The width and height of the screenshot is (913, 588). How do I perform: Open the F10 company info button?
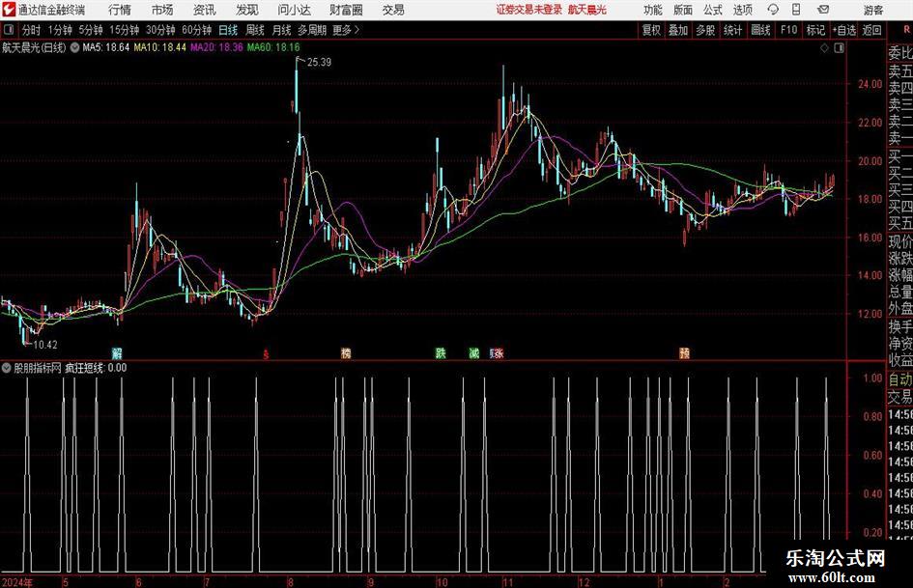pos(789,30)
